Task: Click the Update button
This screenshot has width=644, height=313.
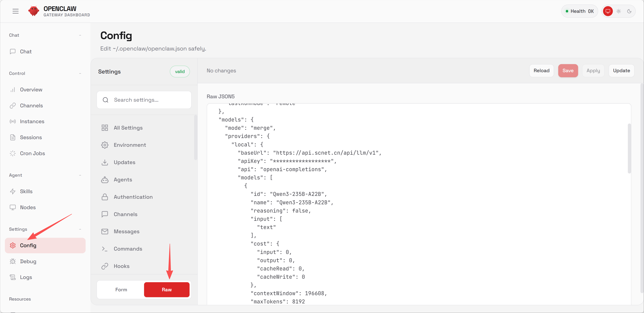Action: click(x=621, y=71)
